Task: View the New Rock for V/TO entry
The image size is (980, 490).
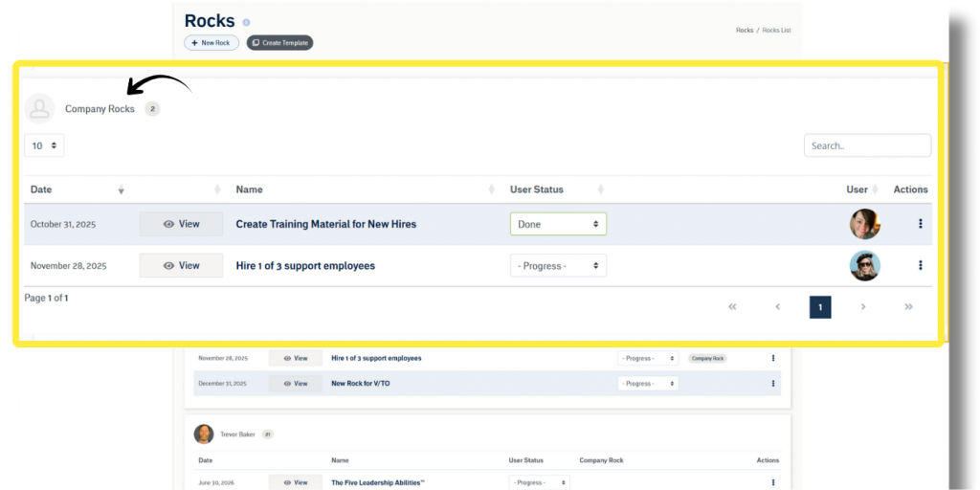Action: pos(295,383)
